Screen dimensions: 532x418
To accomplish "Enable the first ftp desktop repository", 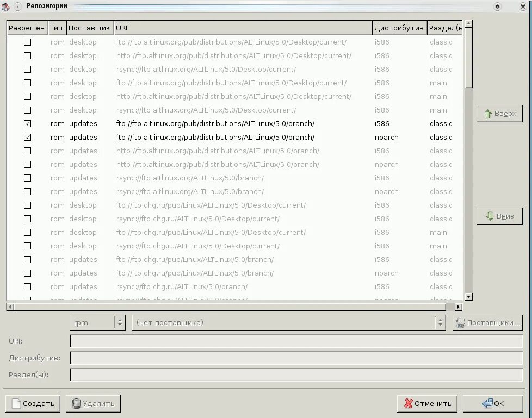I will pos(27,42).
